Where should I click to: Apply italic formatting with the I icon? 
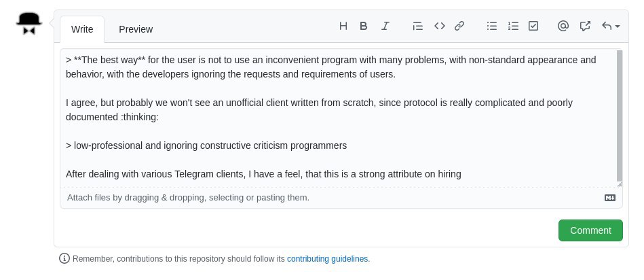tap(385, 27)
